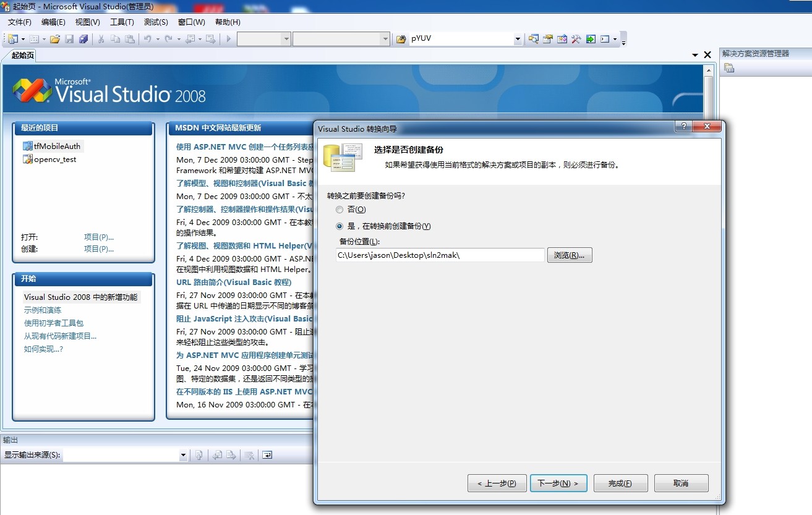Open the 编辑(E) menu

pos(53,22)
